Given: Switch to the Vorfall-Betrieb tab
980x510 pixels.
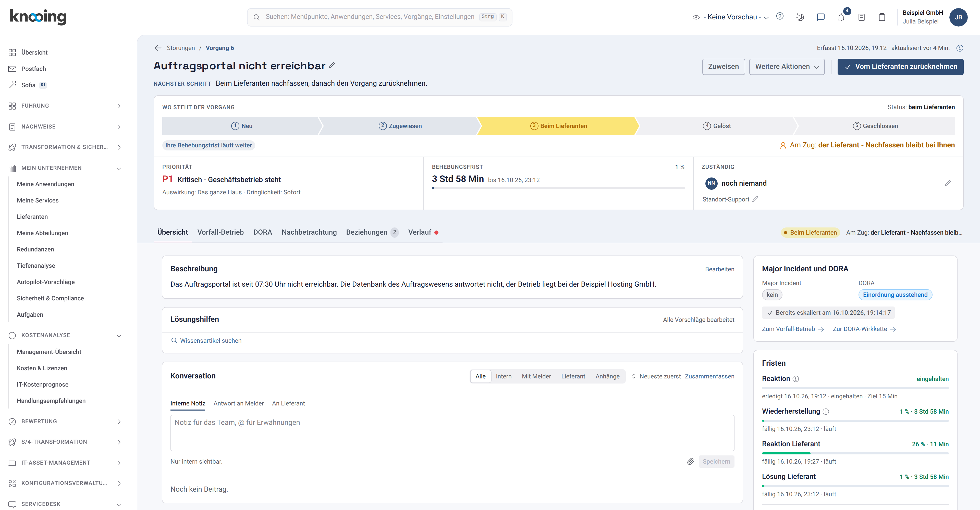Looking at the screenshot, I should coord(220,232).
